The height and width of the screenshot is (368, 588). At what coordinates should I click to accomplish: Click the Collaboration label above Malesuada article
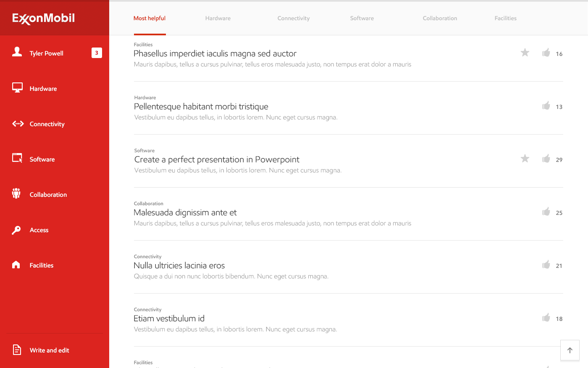pyautogui.click(x=149, y=204)
